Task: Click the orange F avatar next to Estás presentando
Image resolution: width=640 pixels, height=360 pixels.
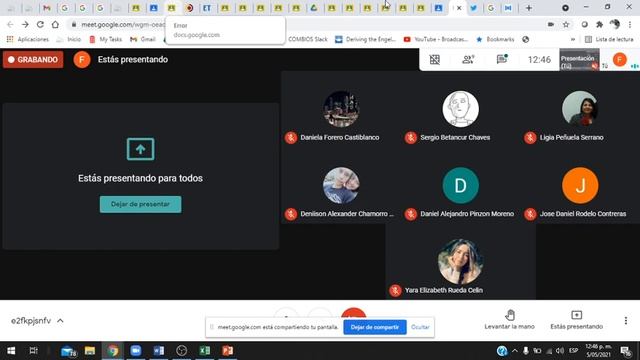Action: click(x=82, y=60)
